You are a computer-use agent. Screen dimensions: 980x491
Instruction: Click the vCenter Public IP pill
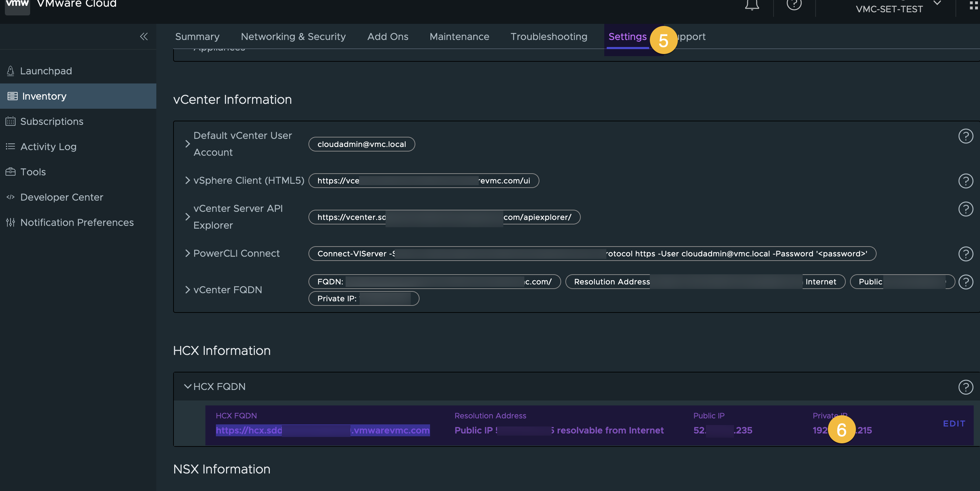tap(902, 282)
